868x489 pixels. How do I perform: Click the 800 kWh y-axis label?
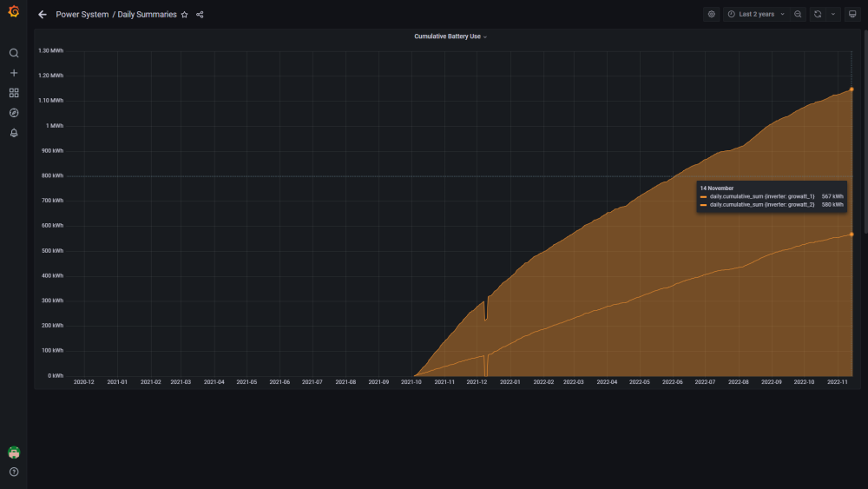pos(53,175)
